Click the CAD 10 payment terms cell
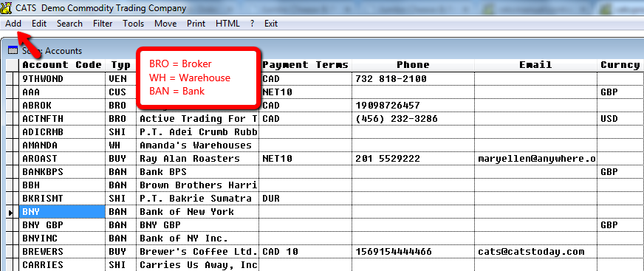The image size is (644, 271). pyautogui.click(x=305, y=252)
